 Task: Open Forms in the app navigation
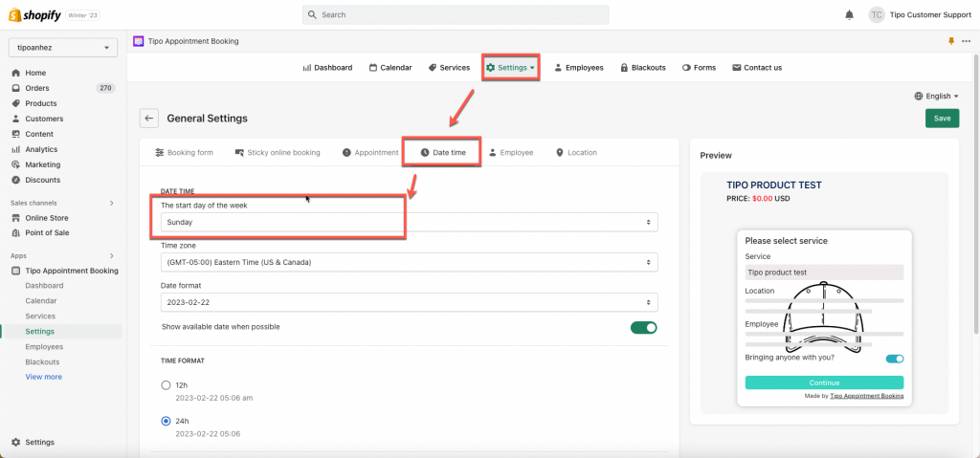pos(699,68)
